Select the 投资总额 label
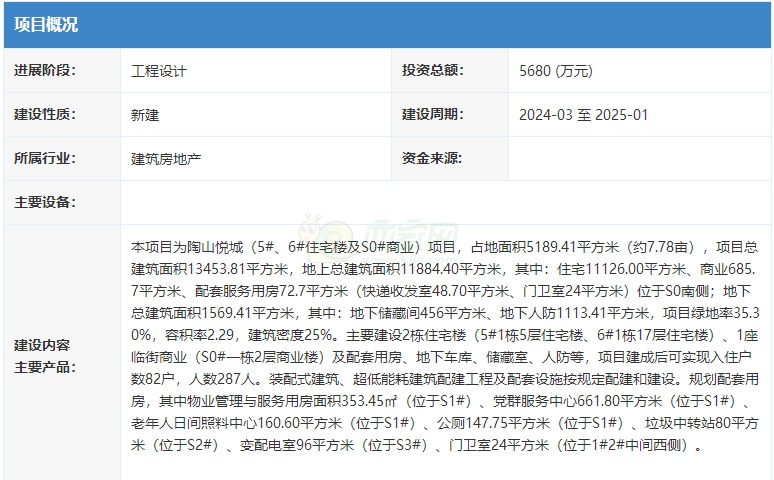Image resolution: width=774 pixels, height=480 pixels. pyautogui.click(x=432, y=71)
